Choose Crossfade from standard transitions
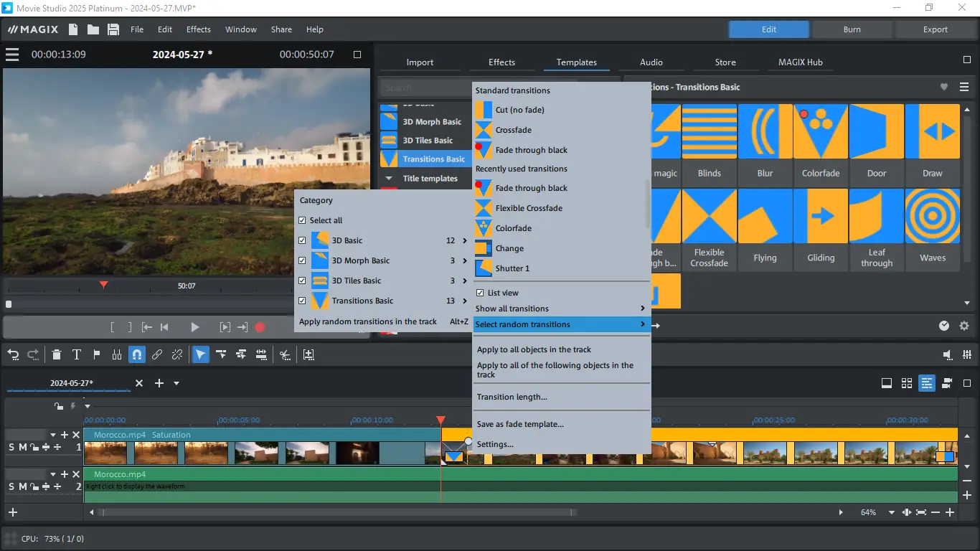The width and height of the screenshot is (980, 551). click(514, 130)
